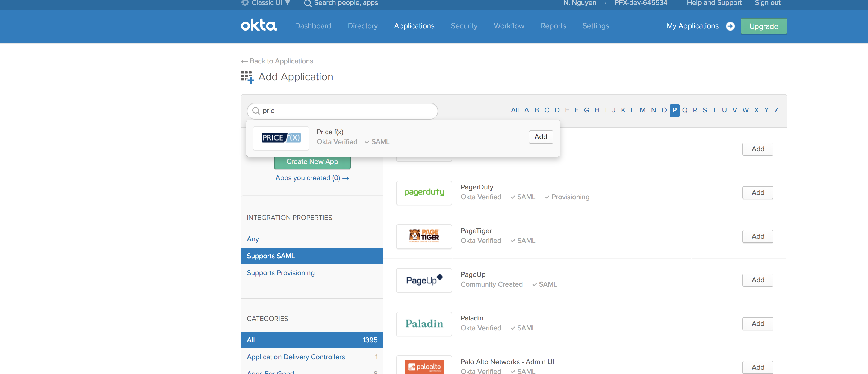Click the Price f(x) logo
868x374 pixels.
(281, 138)
